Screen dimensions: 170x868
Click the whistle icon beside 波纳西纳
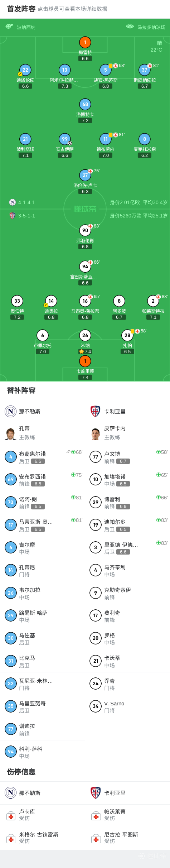pyautogui.click(x=9, y=27)
